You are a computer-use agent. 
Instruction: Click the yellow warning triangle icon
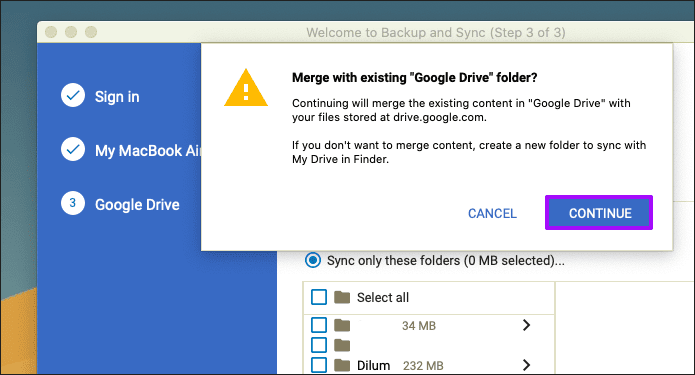pyautogui.click(x=246, y=88)
